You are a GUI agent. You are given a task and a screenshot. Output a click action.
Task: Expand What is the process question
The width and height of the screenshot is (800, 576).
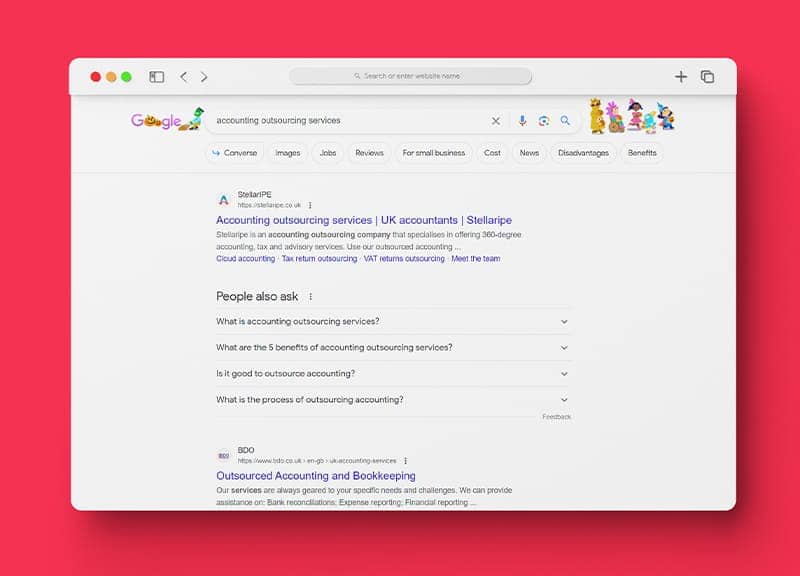[393, 399]
